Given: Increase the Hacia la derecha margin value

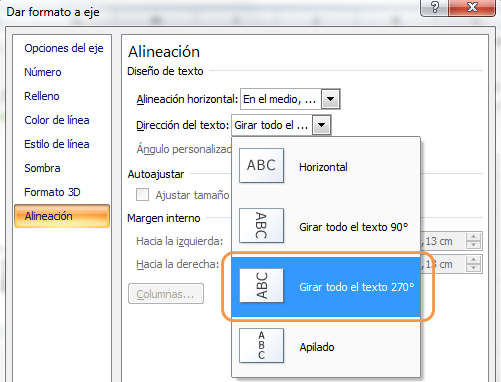Looking at the screenshot, I should coord(473,260).
